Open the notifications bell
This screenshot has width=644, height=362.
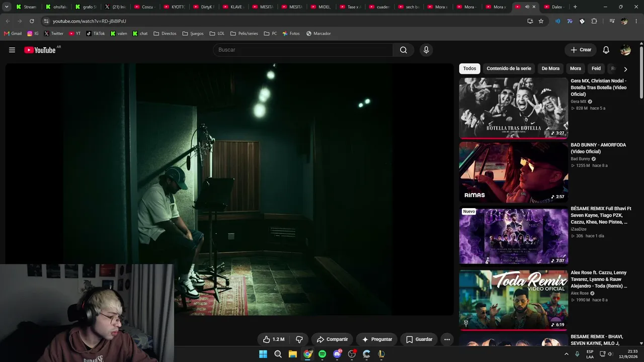(606, 50)
